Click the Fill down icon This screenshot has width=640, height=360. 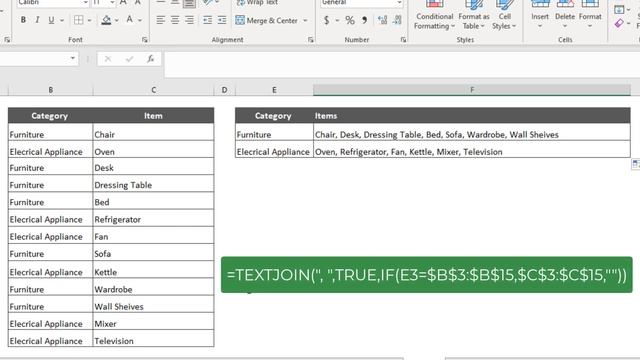619,9
